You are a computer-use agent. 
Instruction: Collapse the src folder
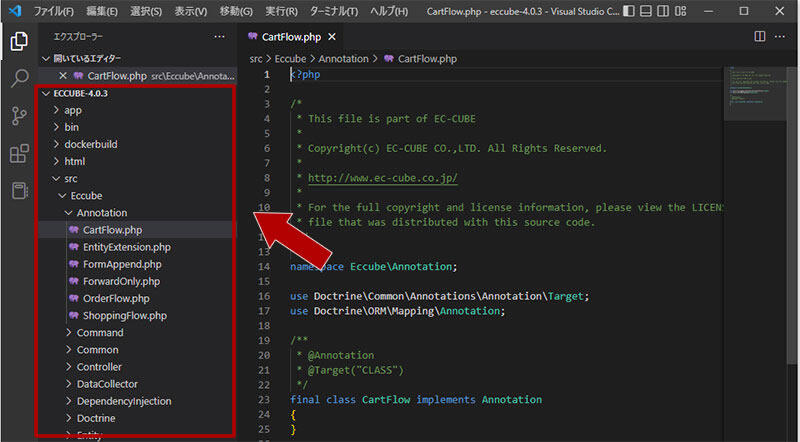click(71, 179)
